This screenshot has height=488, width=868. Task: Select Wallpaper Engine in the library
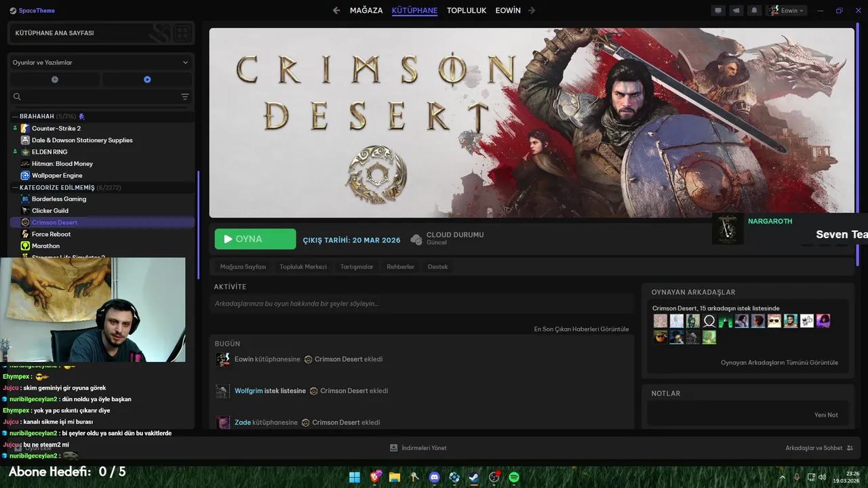click(57, 176)
